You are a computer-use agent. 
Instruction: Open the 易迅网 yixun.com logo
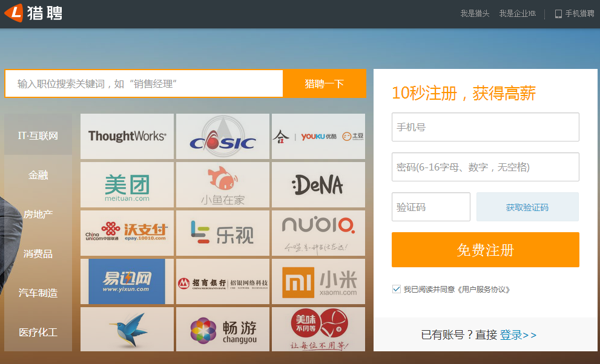tap(127, 282)
